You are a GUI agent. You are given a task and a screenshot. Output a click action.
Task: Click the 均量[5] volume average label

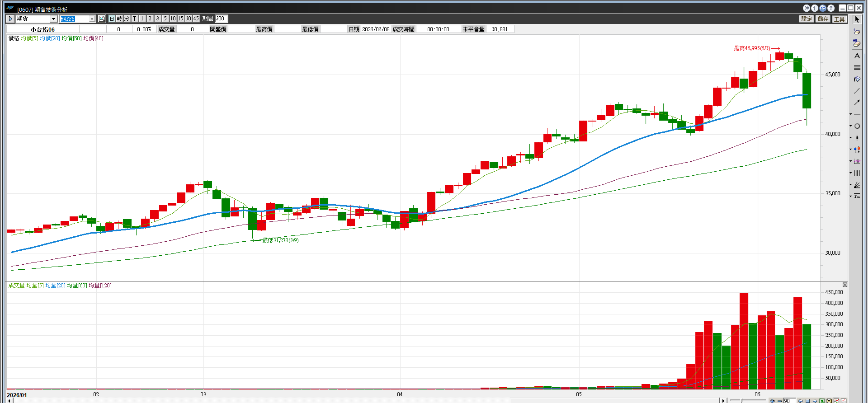(35, 286)
